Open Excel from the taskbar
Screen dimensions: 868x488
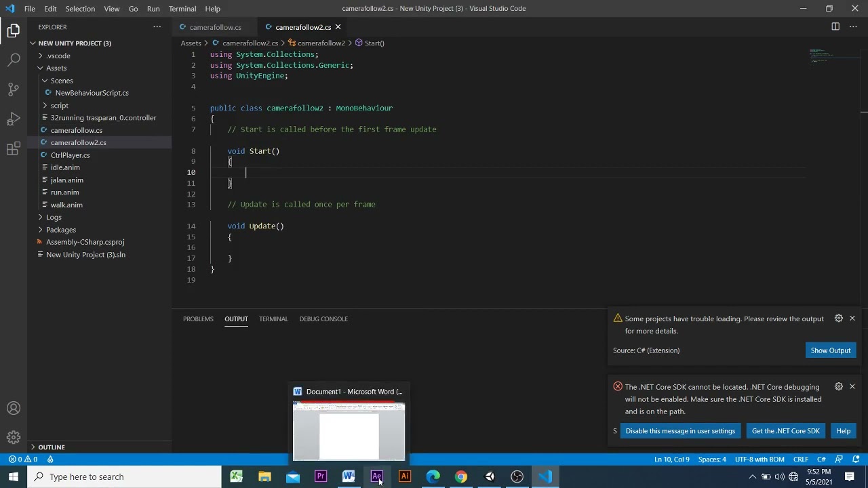(x=236, y=476)
